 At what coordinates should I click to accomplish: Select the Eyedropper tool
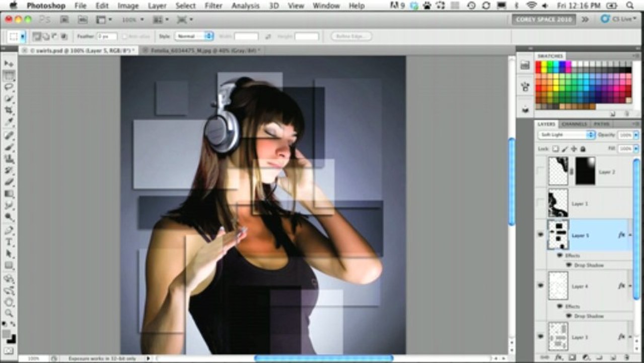coord(9,122)
